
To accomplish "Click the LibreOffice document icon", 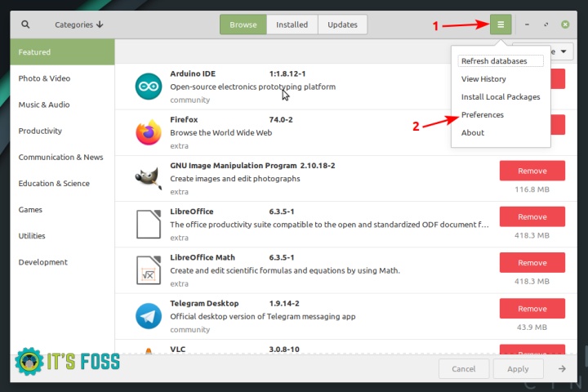I will (x=149, y=224).
